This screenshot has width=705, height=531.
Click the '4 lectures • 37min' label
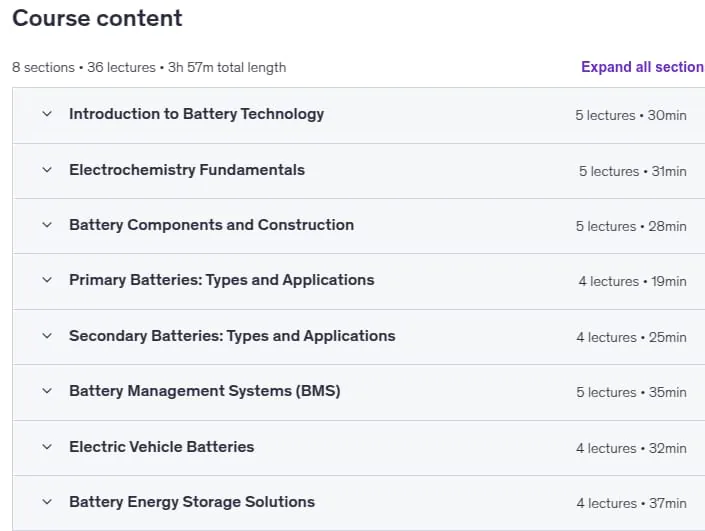[x=631, y=503]
